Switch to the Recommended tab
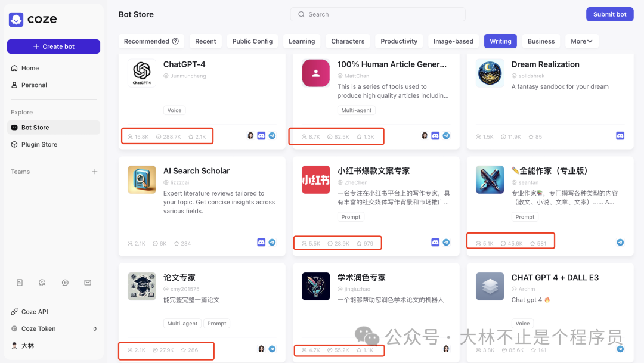Image resolution: width=644 pixels, height=363 pixels. (x=151, y=41)
